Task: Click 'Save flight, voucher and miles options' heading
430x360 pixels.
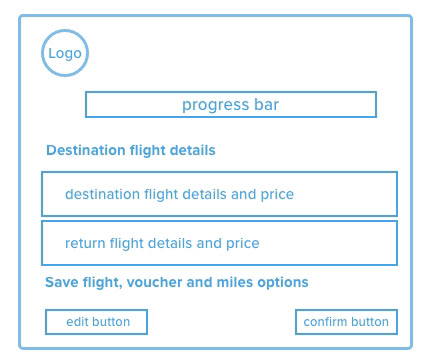Action: click(177, 282)
